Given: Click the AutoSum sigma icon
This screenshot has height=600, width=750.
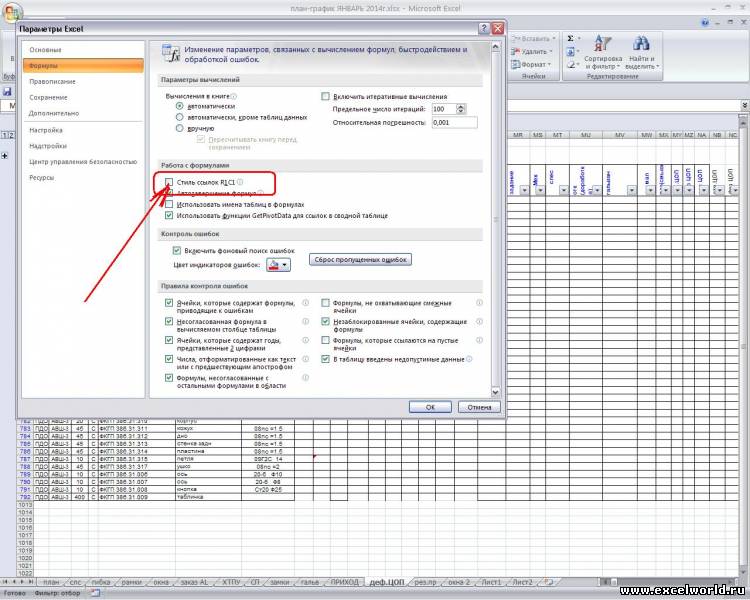Looking at the screenshot, I should point(570,39).
